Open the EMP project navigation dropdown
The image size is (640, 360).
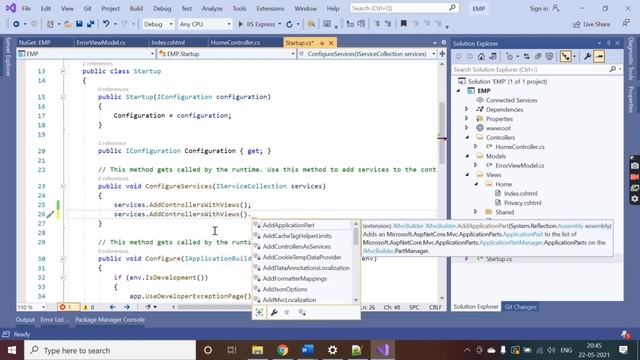pyautogui.click(x=87, y=54)
